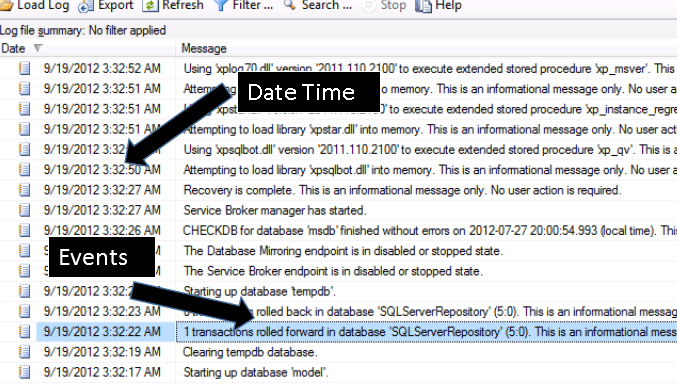Click log icon of the 'rolled forward' row
The width and height of the screenshot is (677, 385).
(24, 331)
